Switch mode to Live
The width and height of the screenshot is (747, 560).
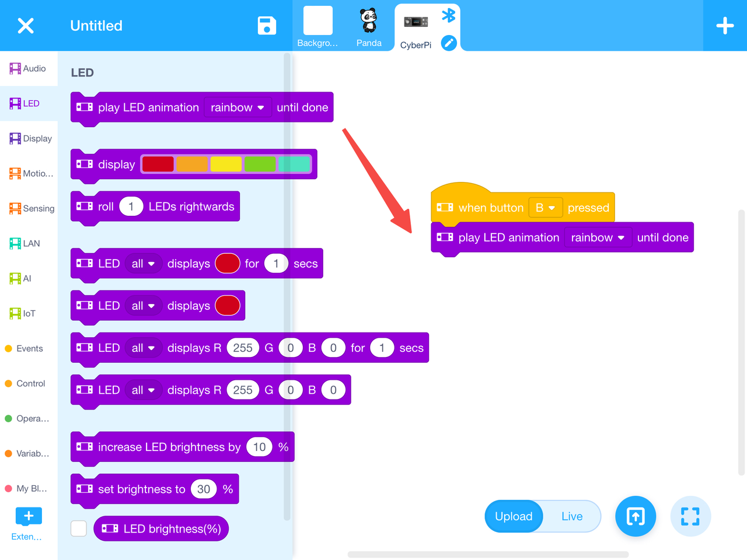pyautogui.click(x=572, y=516)
